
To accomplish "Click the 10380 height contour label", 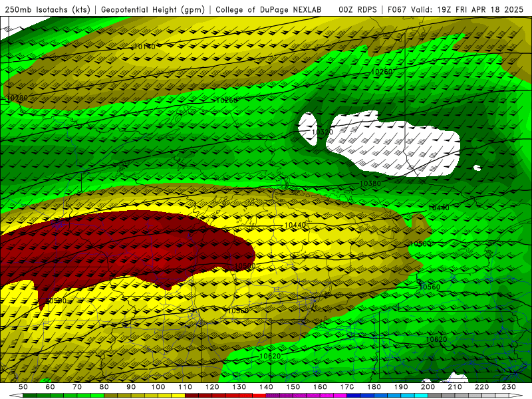I will pos(370,184).
